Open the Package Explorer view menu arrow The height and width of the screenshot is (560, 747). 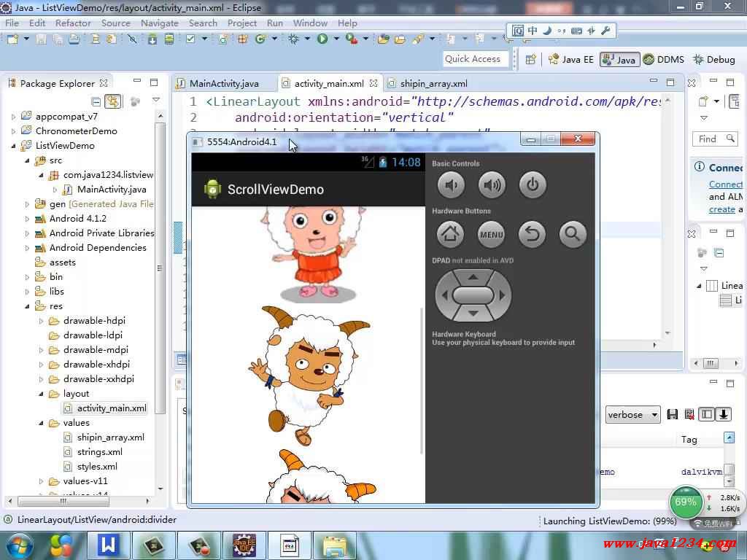[156, 100]
